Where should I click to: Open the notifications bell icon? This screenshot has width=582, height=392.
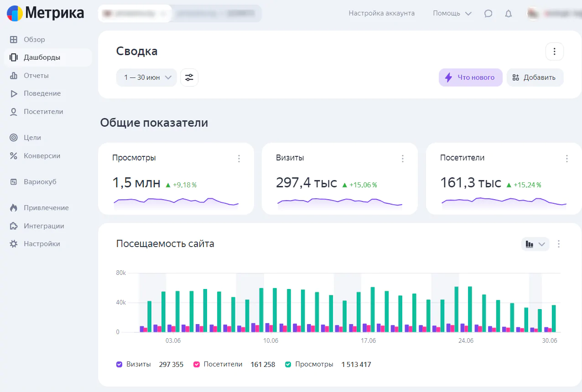(x=509, y=14)
